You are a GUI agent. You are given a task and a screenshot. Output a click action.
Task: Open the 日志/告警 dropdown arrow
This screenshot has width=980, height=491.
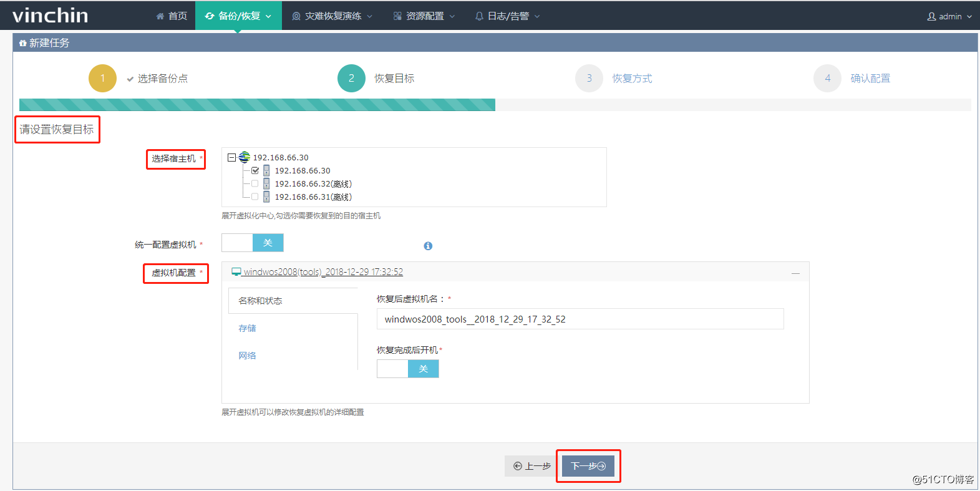(537, 17)
